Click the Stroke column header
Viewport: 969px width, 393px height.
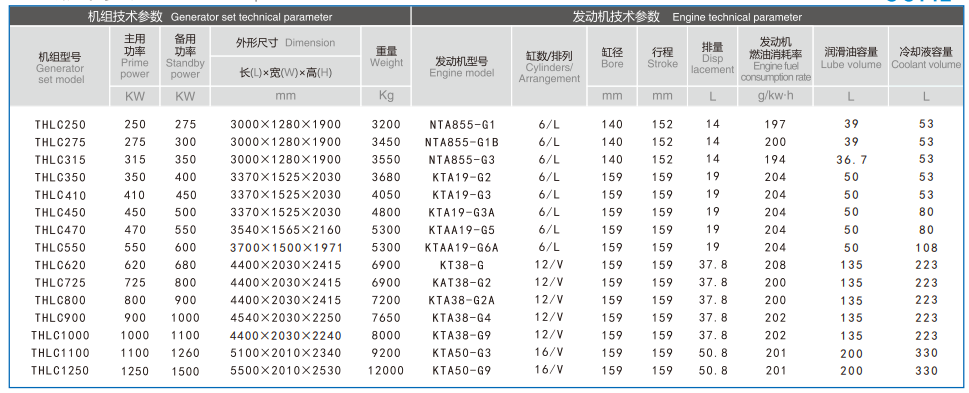[x=662, y=57]
